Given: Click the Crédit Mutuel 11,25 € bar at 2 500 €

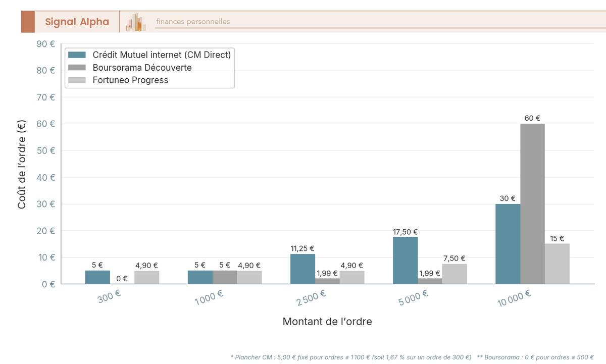Looking at the screenshot, I should point(302,269).
